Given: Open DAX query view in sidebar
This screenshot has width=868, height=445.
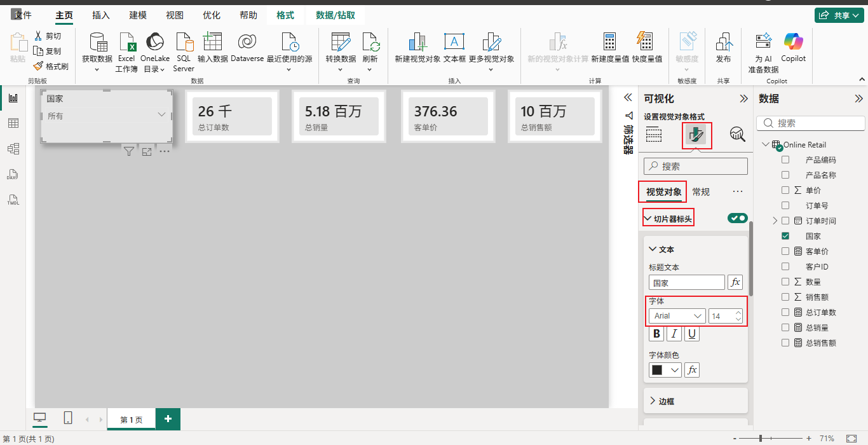Looking at the screenshot, I should pos(13,174).
